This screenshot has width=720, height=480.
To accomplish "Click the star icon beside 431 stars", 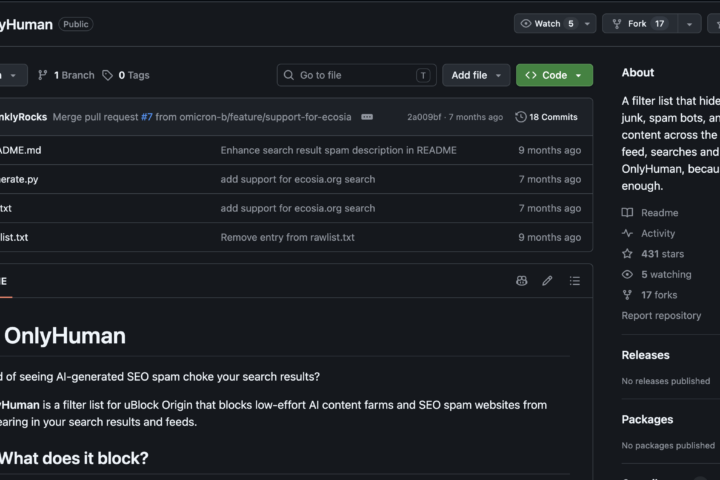I will [x=627, y=254].
